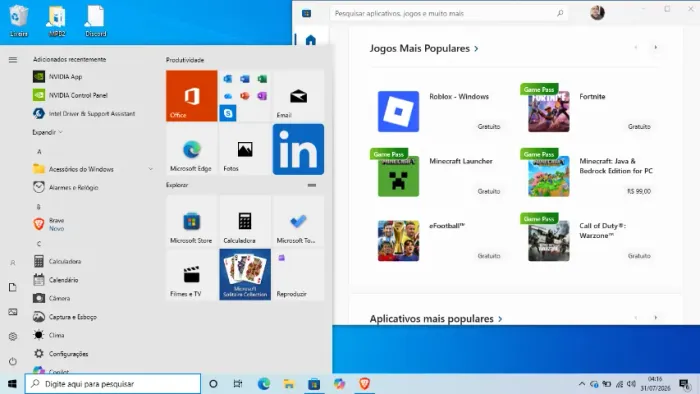Open Roblox - Windows game card
700x394 pixels.
pos(440,112)
